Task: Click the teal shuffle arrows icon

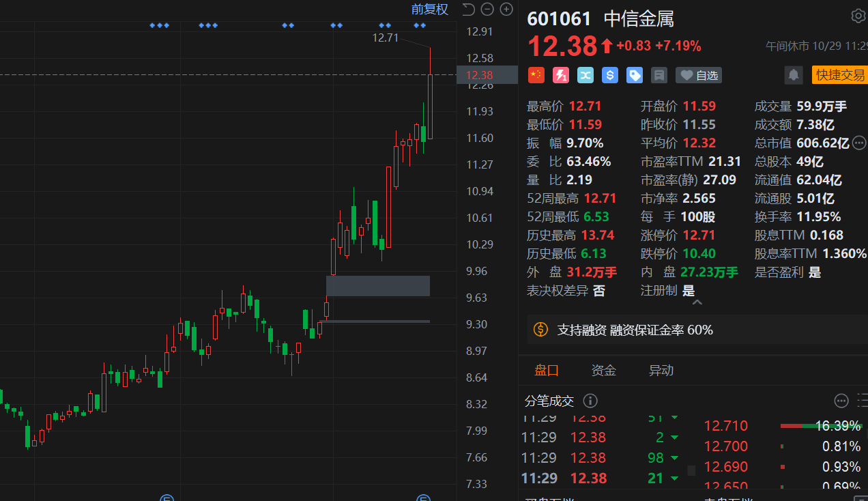Action: (x=585, y=75)
